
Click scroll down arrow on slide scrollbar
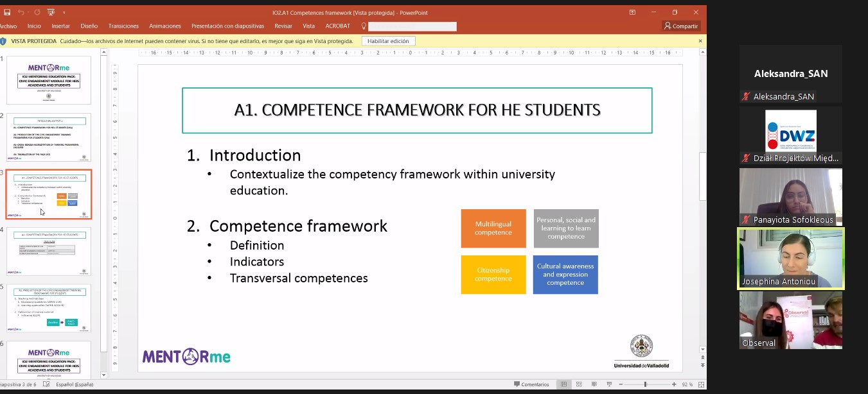pyautogui.click(x=703, y=350)
